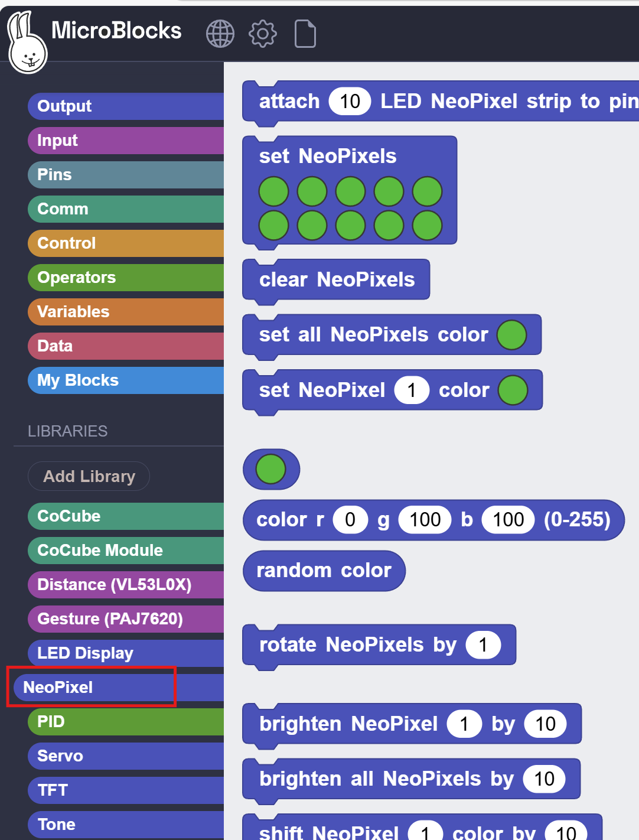Open the CoCube Module library
Screen dimensions: 639x840
coord(126,551)
